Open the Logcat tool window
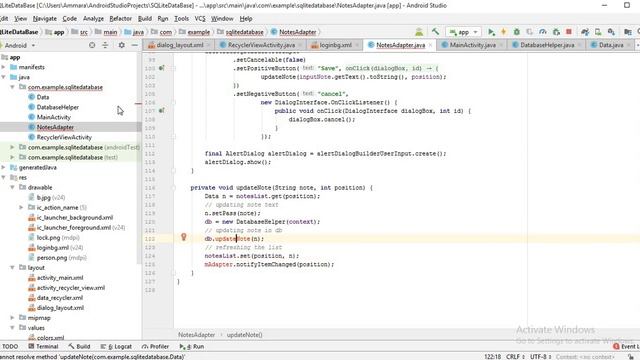The image size is (640, 360). (116, 347)
